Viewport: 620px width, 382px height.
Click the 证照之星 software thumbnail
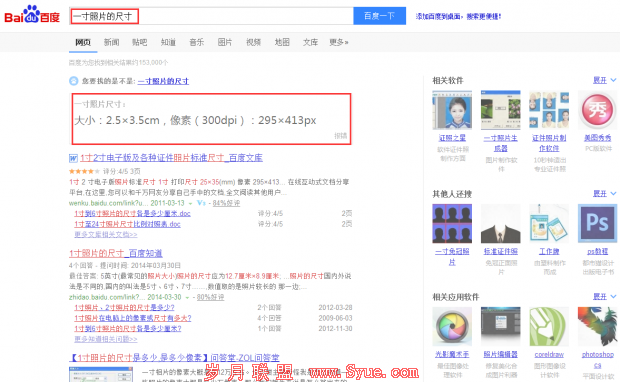pyautogui.click(x=452, y=110)
